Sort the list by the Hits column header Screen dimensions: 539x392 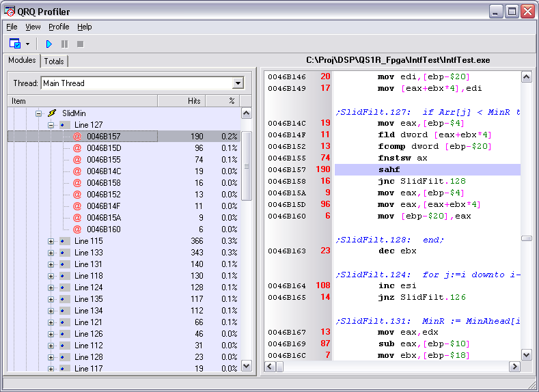coord(182,100)
